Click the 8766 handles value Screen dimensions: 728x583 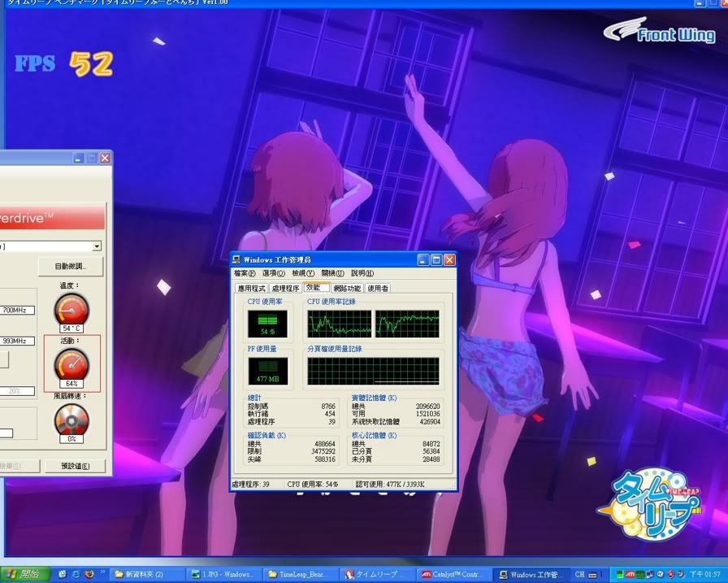click(x=328, y=406)
